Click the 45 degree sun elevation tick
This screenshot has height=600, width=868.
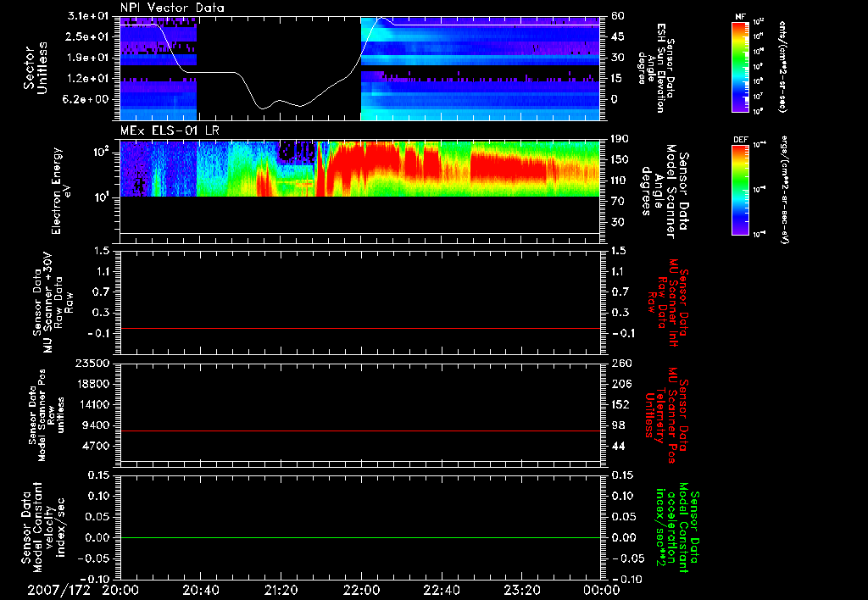tap(618, 36)
